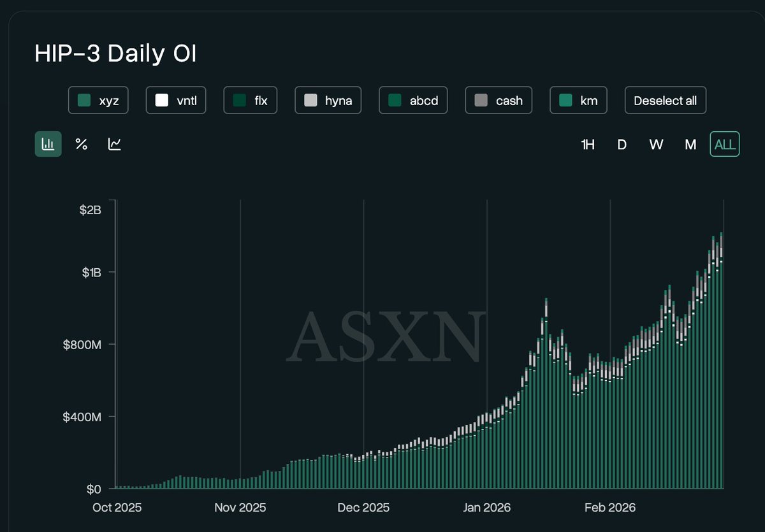Click the Jan 2026 axis label

pyautogui.click(x=487, y=508)
